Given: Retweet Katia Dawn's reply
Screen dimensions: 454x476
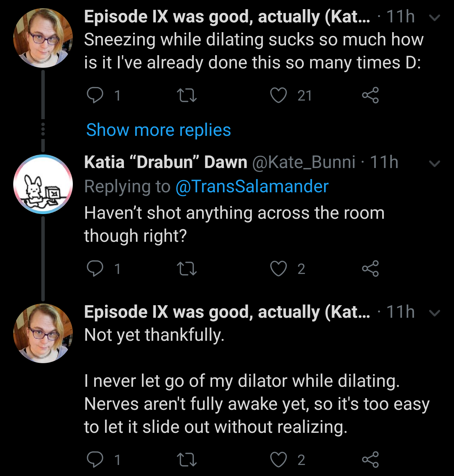Looking at the screenshot, I should point(187,269).
